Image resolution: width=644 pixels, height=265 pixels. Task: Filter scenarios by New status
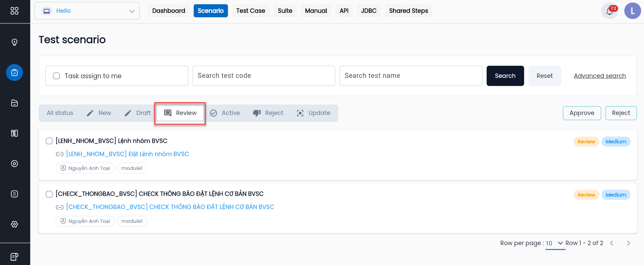pyautogui.click(x=99, y=113)
